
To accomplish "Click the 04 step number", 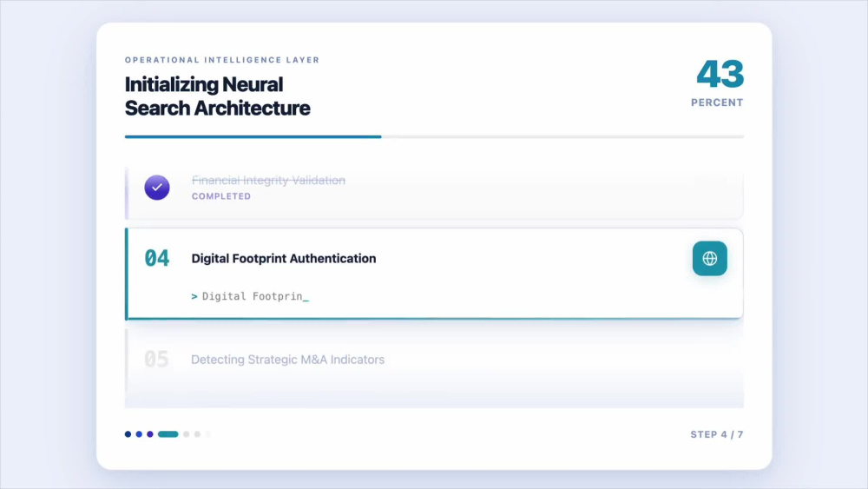I will tap(156, 258).
